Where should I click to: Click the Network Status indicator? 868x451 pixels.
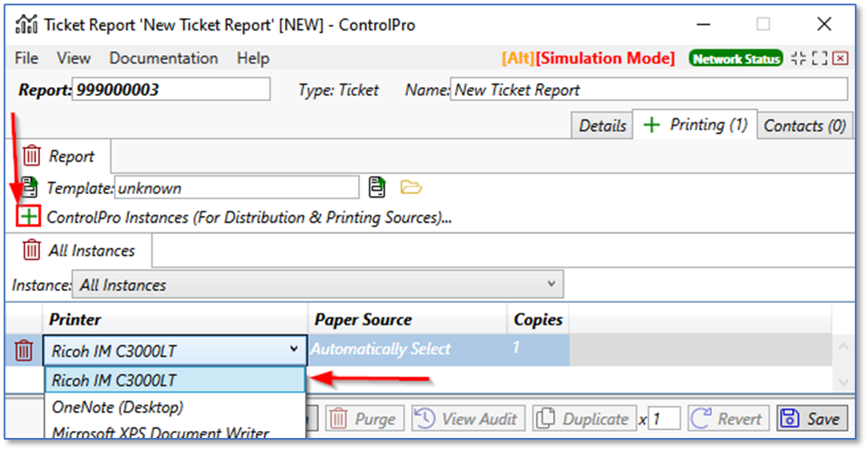[736, 58]
